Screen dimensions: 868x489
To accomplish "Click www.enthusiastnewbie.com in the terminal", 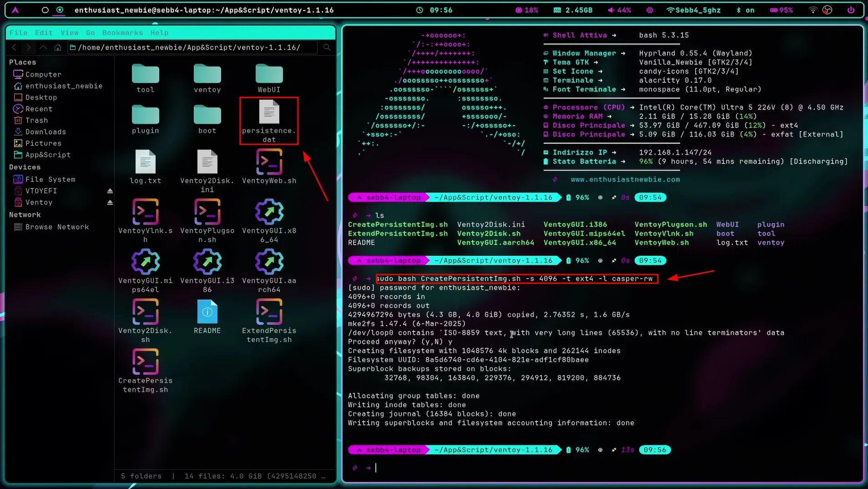I will click(x=626, y=179).
